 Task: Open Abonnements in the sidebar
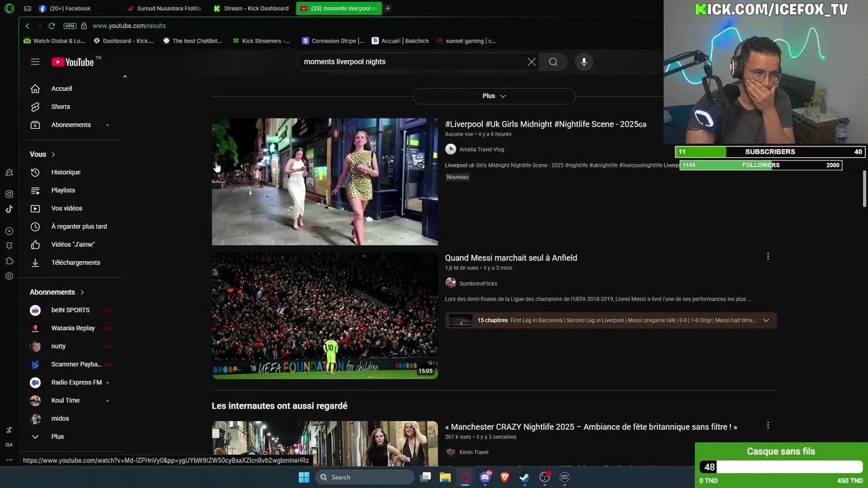pos(71,125)
